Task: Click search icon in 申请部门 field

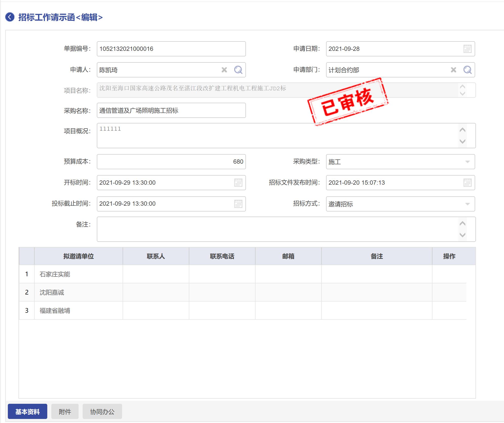Action: tap(467, 70)
